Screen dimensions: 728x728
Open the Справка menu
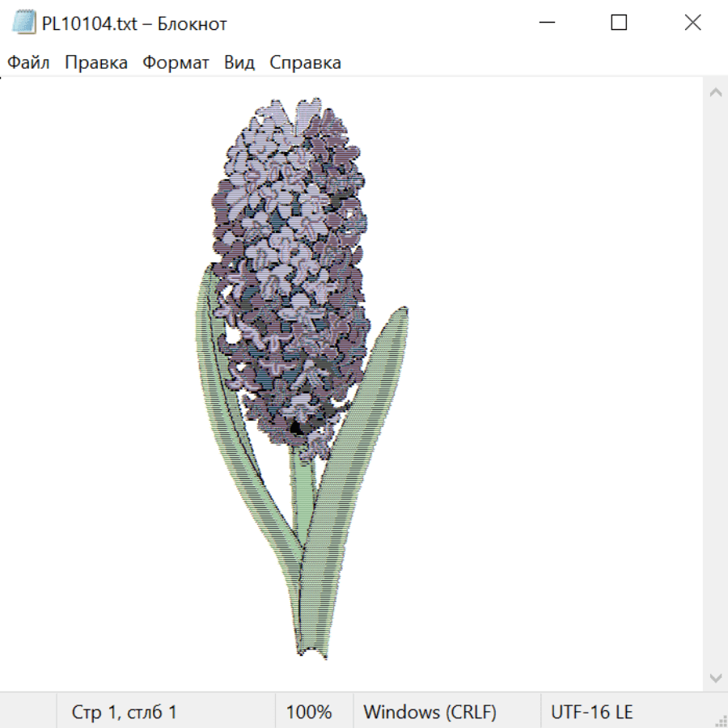click(305, 62)
